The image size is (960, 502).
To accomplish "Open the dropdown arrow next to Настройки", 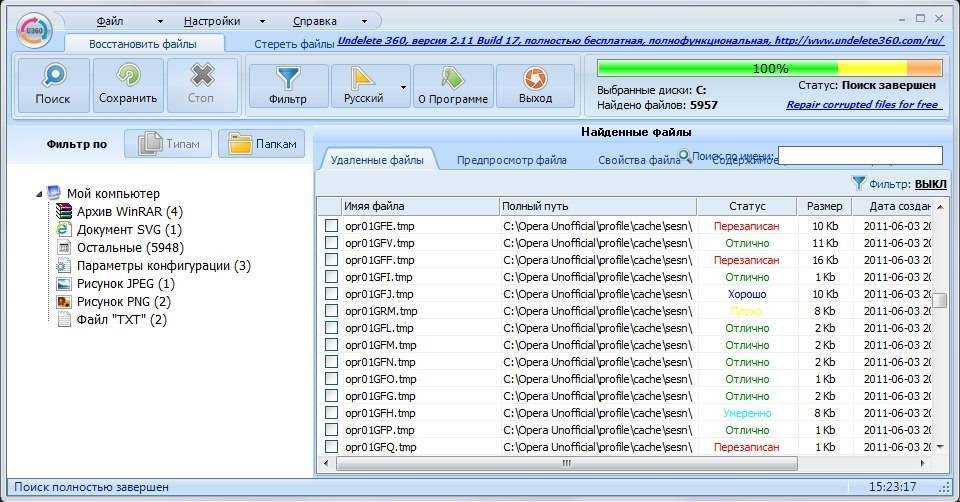I will (263, 21).
